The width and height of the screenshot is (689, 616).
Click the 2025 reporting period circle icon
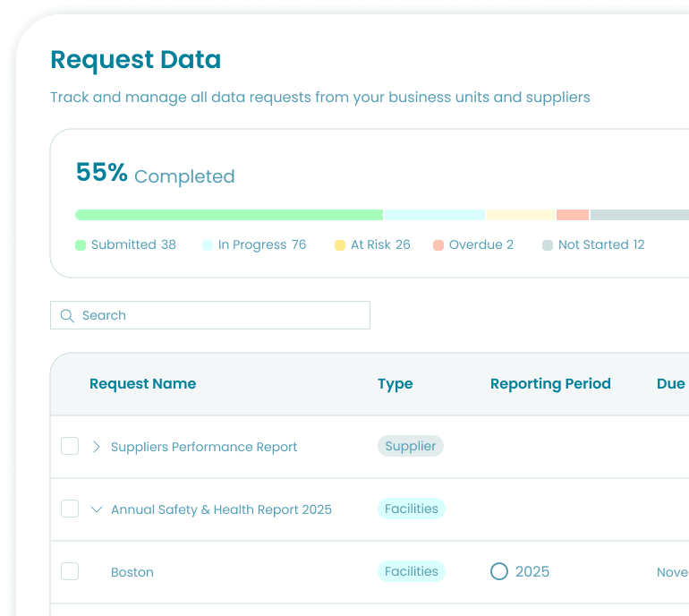coord(499,571)
